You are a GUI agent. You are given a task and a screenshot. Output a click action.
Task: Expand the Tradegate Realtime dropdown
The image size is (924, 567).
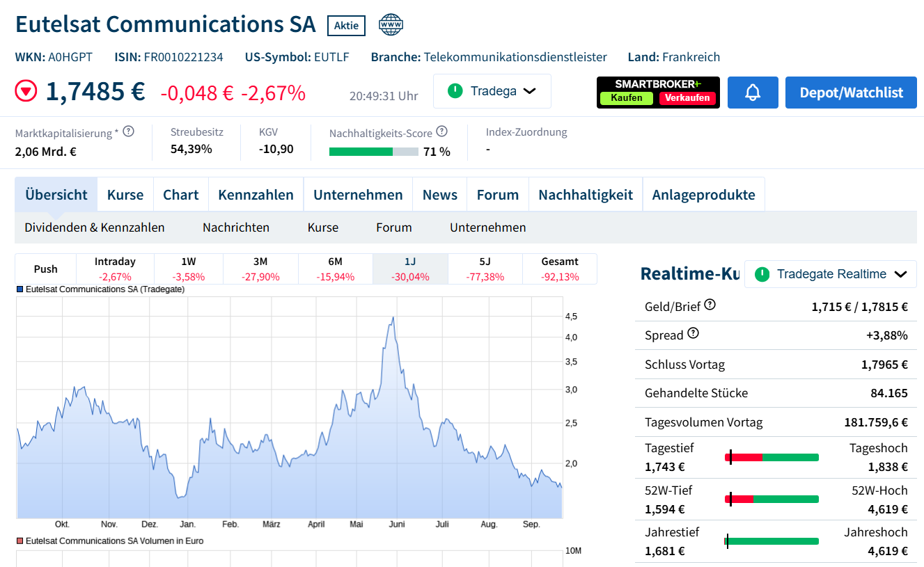tap(831, 274)
